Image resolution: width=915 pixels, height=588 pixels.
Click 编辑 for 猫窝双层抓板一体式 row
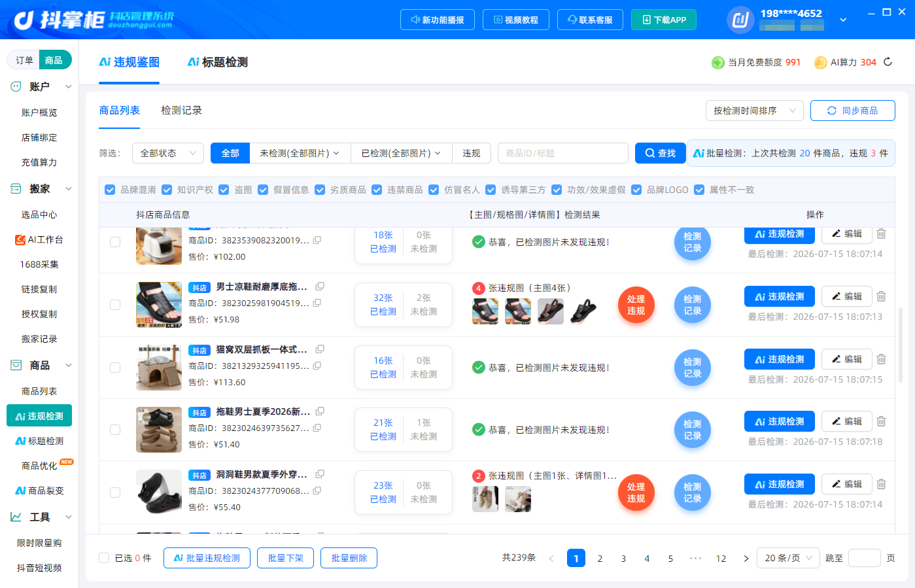[x=847, y=359]
